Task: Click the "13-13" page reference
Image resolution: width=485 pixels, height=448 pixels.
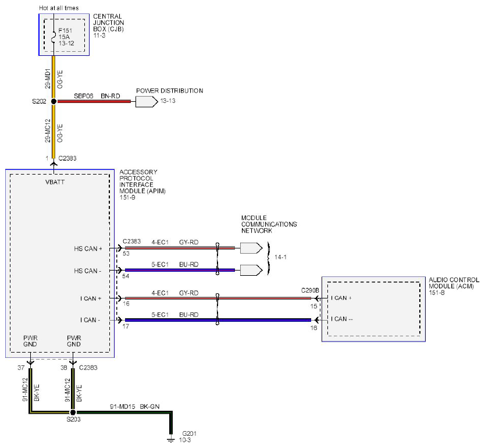Action: pos(167,101)
